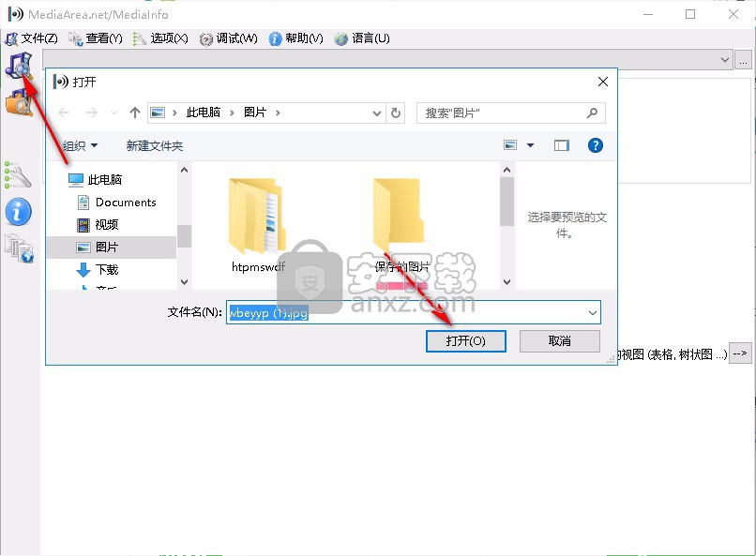Select Documents in the navigation tree
The width and height of the screenshot is (756, 556).
click(x=126, y=202)
